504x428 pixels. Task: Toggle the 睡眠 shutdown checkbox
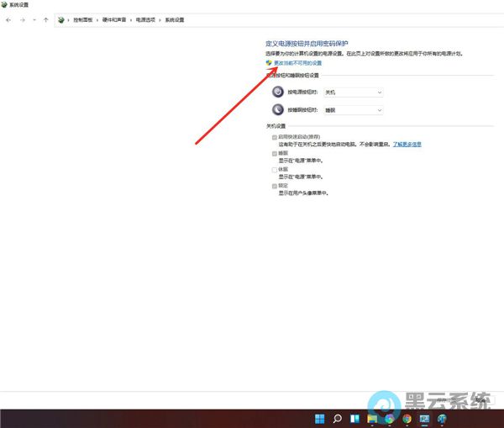[x=274, y=153]
